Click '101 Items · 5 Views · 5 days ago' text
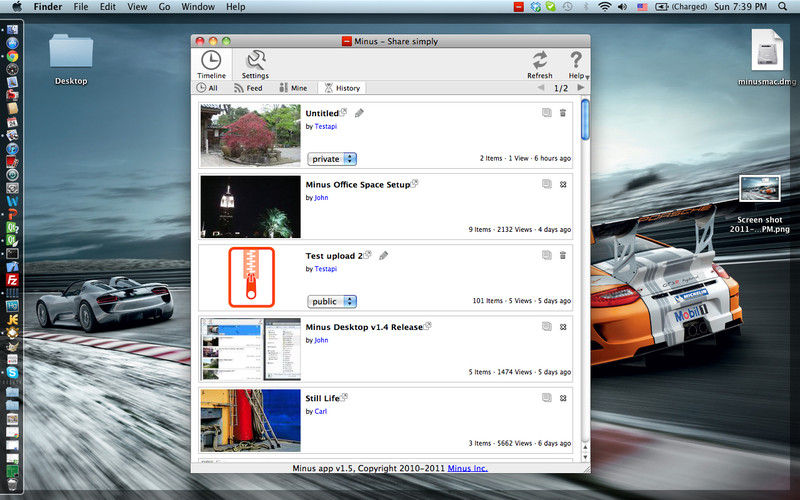The width and height of the screenshot is (800, 500). point(521,301)
